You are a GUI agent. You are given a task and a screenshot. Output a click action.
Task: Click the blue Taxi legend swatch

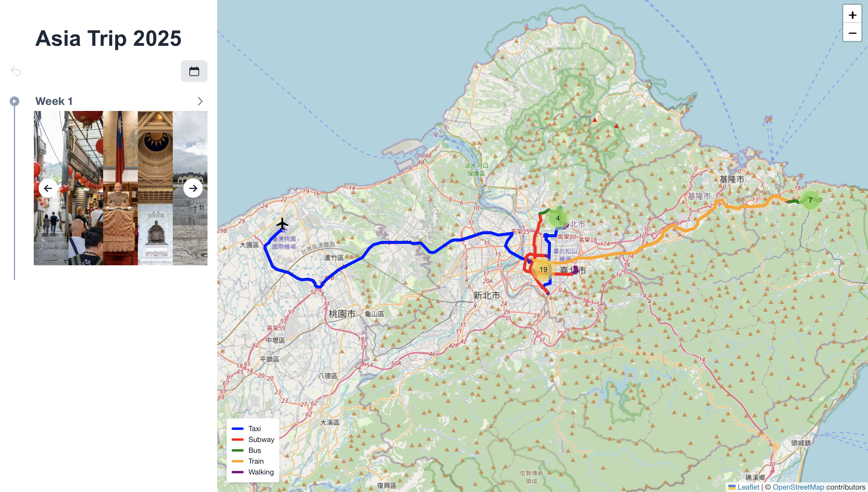[x=238, y=428]
